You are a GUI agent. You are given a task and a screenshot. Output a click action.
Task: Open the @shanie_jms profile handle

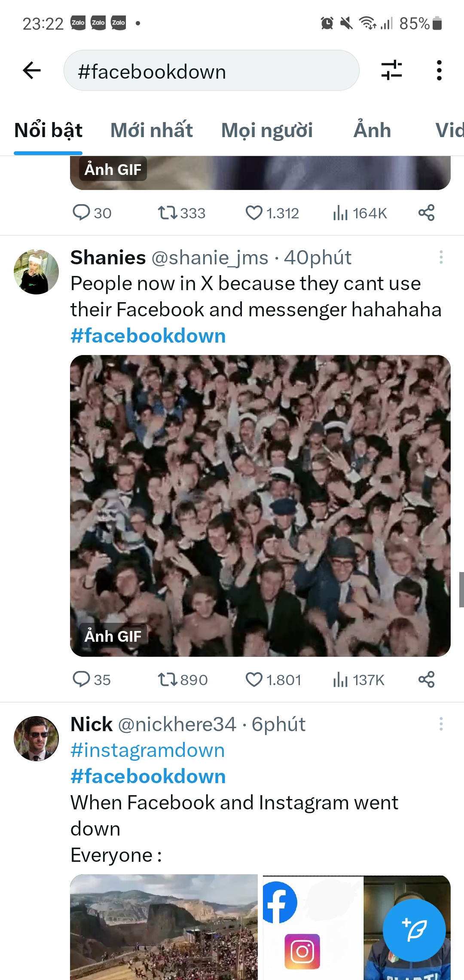click(x=210, y=257)
